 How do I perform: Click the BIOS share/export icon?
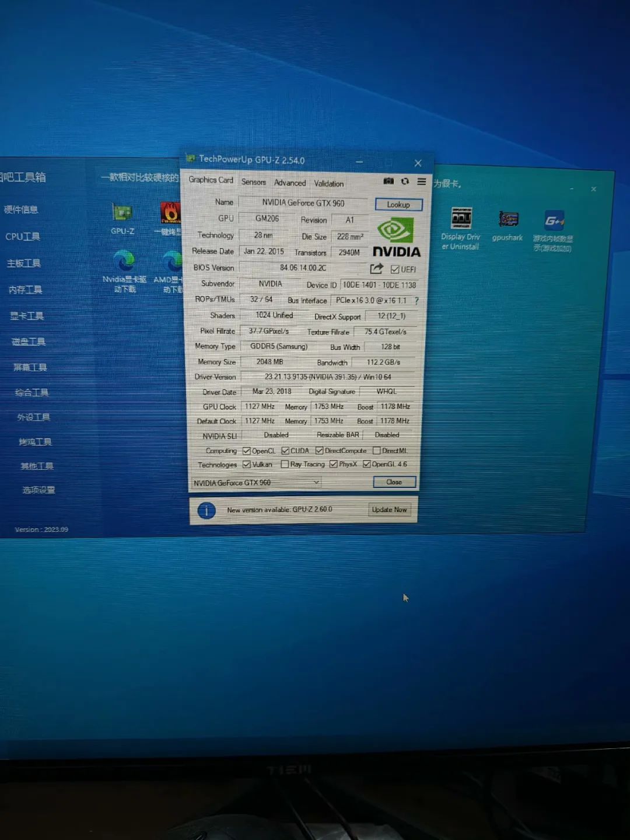click(376, 269)
